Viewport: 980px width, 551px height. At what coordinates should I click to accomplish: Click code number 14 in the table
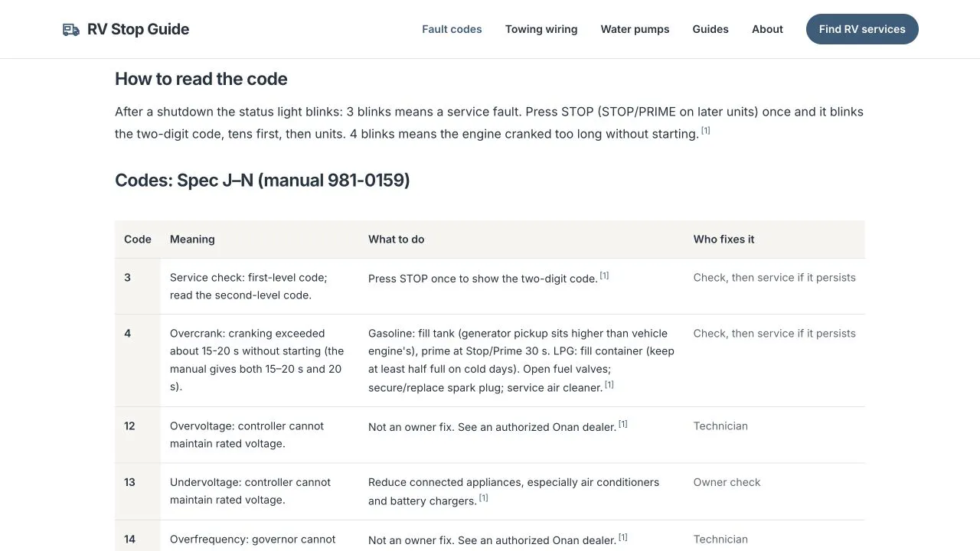click(129, 540)
